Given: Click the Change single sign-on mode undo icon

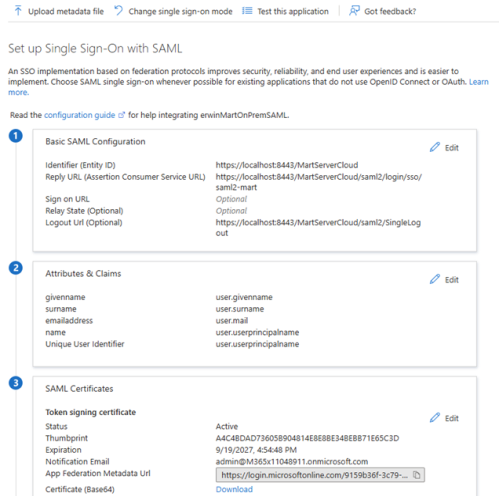Looking at the screenshot, I should point(118,11).
